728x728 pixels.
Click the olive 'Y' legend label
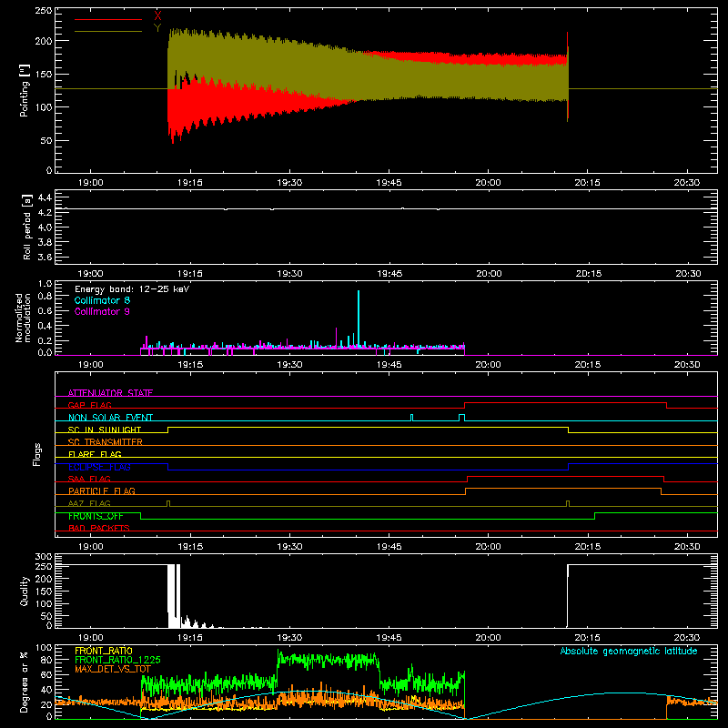point(157,28)
